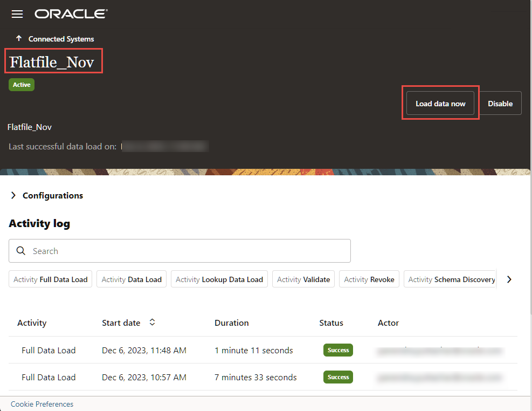This screenshot has height=411, width=532.
Task: Click the Load data now button
Action: point(440,103)
